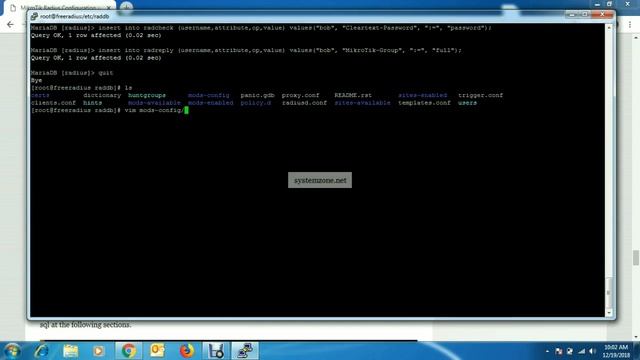Maximize the PuTTY window
The height and width of the screenshot is (360, 640).
584,15
